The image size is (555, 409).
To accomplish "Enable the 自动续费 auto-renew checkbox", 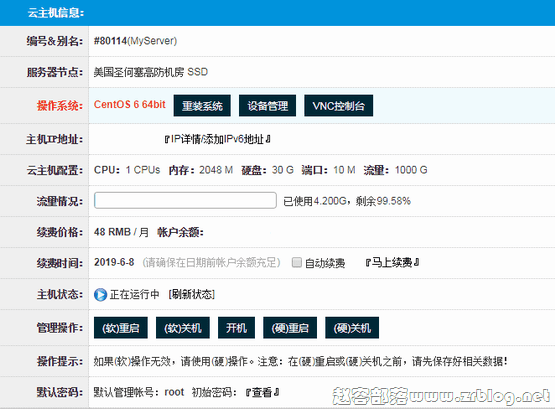I will (297, 262).
